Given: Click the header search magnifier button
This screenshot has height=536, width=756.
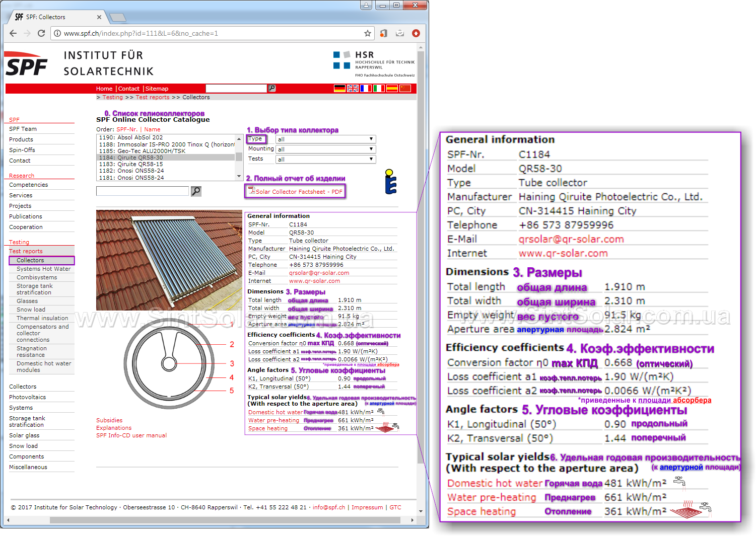Looking at the screenshot, I should pyautogui.click(x=272, y=88).
